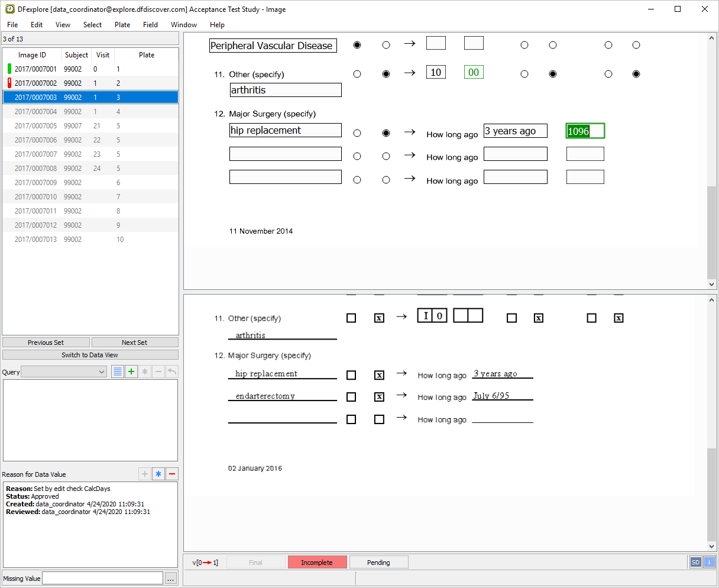719x588 pixels.
Task: Select second radio button for Peripheral Vascular Disease
Action: [386, 45]
